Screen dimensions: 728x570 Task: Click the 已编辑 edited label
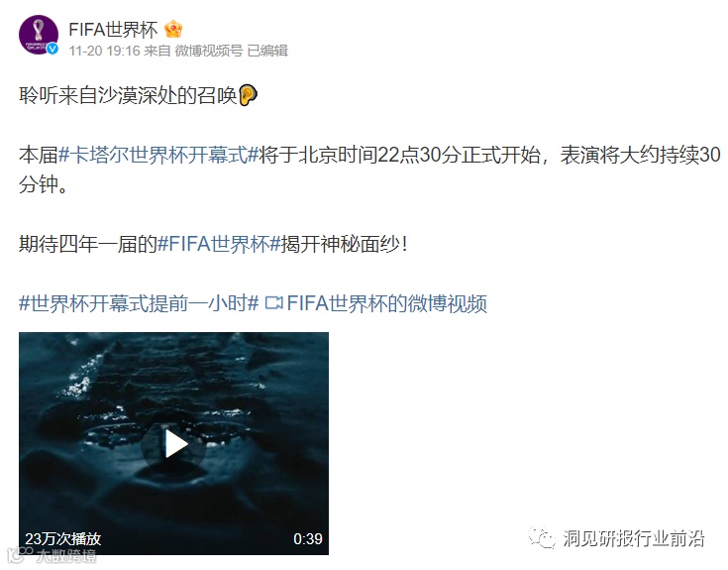pos(267,51)
